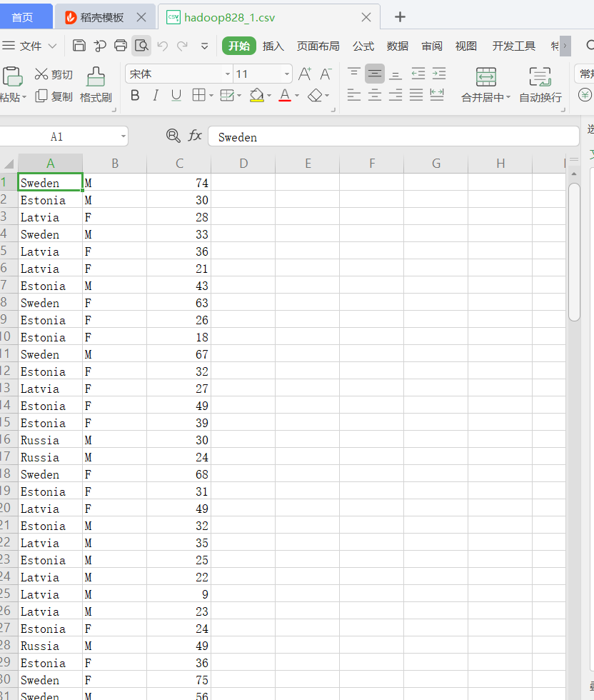Click the export to PDF icon
Screen dimensions: 594x700
click(100, 46)
